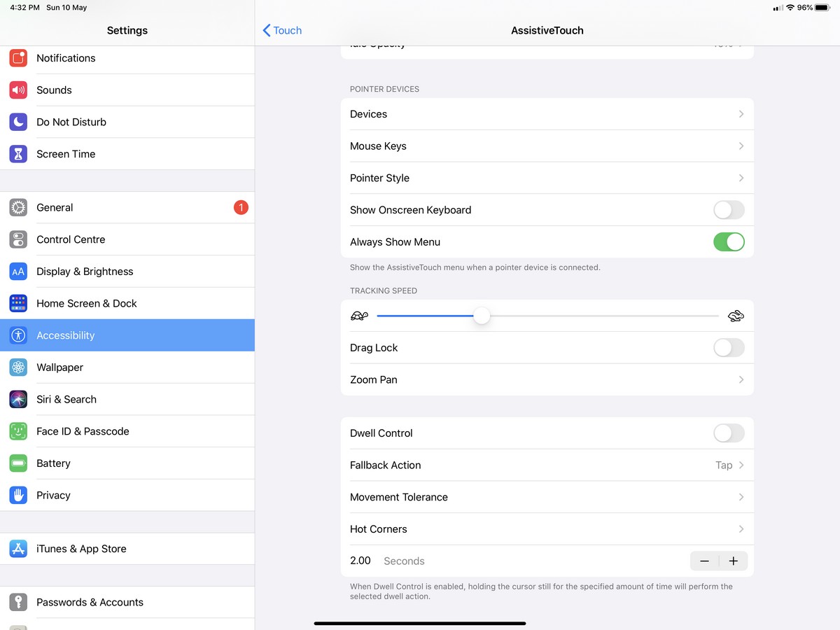Tap the Accessibility figure icon

click(x=18, y=335)
